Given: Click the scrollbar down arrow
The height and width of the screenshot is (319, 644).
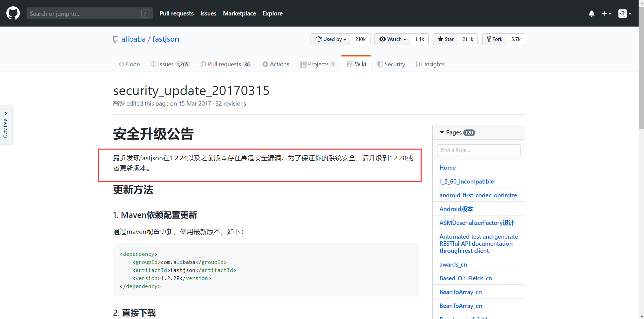Looking at the screenshot, I should click(x=641, y=316).
